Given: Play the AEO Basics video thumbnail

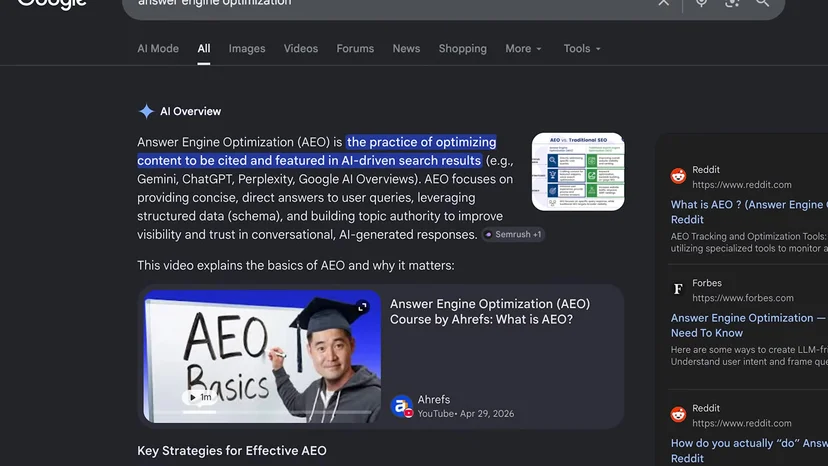Looking at the screenshot, I should (262, 357).
